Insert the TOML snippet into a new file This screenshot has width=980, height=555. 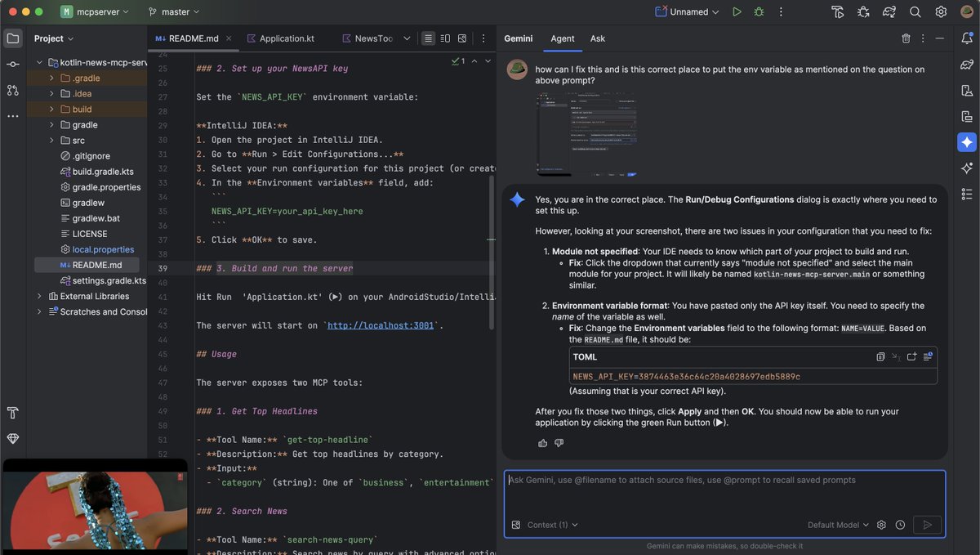pyautogui.click(x=911, y=357)
